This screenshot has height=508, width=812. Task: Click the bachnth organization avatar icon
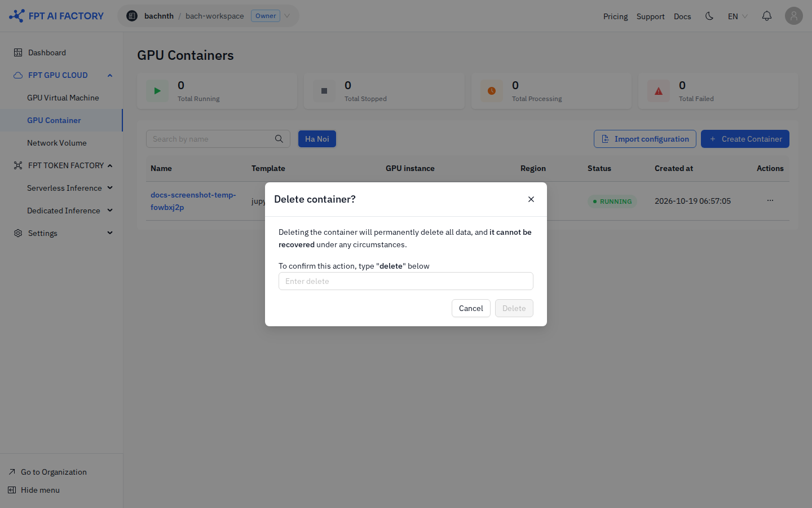tap(132, 16)
